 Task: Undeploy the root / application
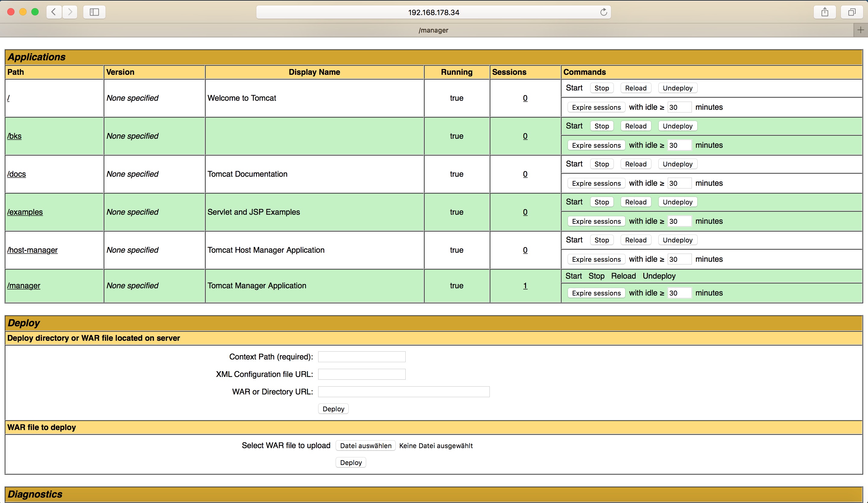coord(677,88)
